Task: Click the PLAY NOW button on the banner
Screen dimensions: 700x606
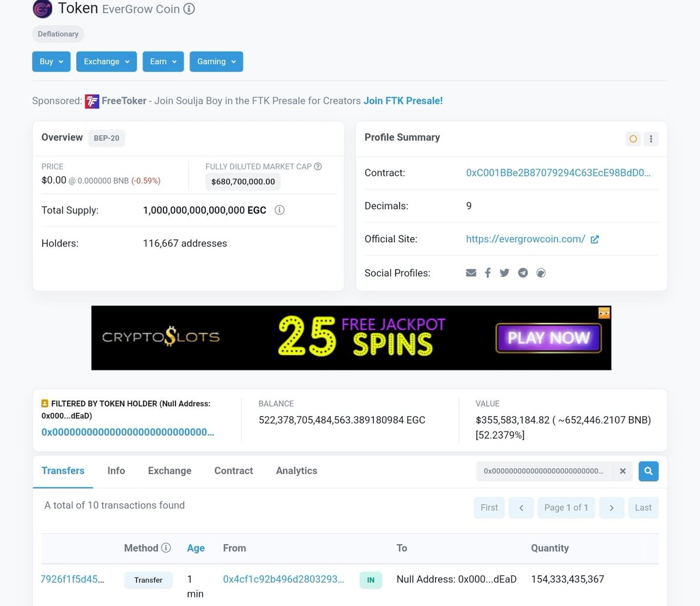Action: 548,338
